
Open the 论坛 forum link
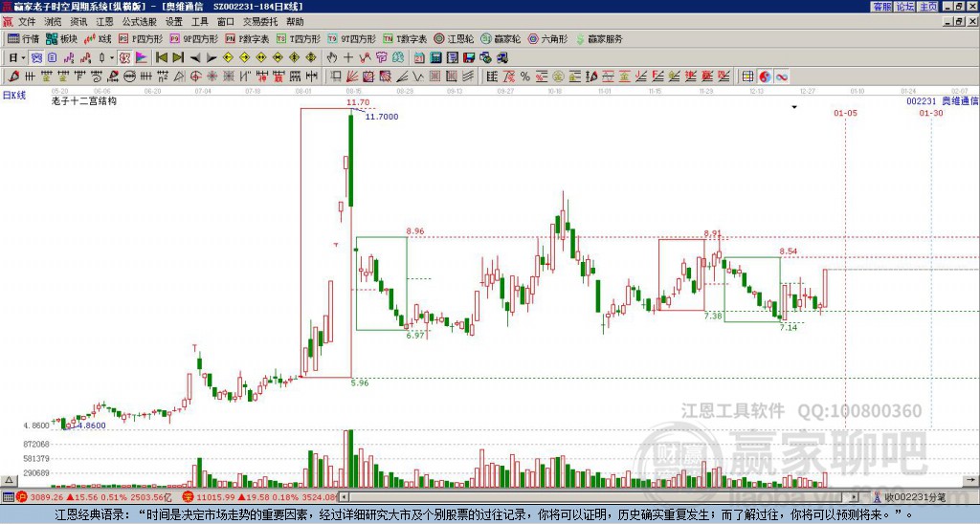click(905, 7)
